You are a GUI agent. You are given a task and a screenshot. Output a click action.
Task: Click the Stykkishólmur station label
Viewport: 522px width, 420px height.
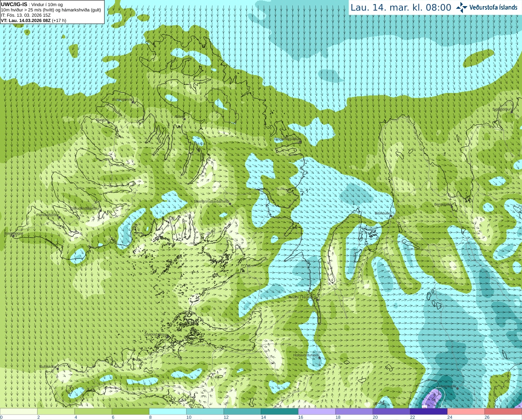[156, 334]
